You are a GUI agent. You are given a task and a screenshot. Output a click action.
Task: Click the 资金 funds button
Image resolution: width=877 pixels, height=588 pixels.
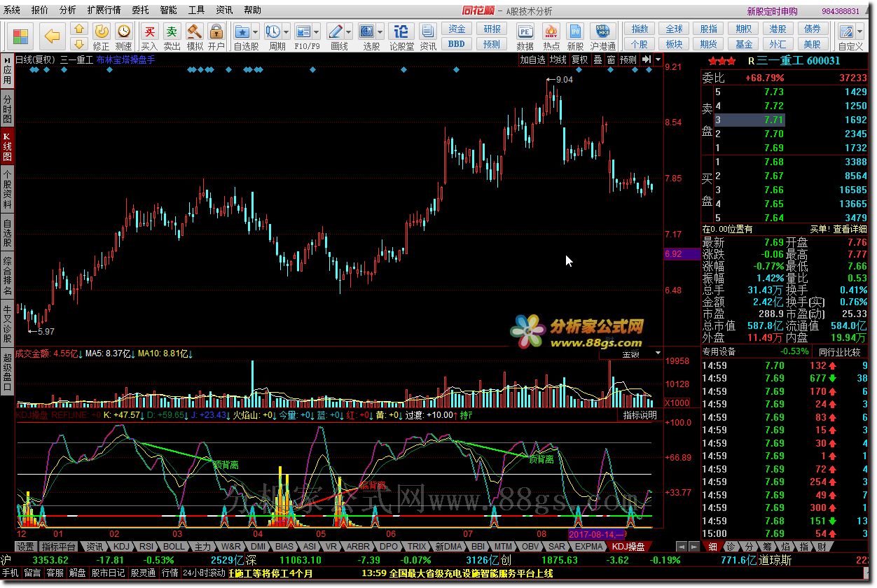pos(457,29)
